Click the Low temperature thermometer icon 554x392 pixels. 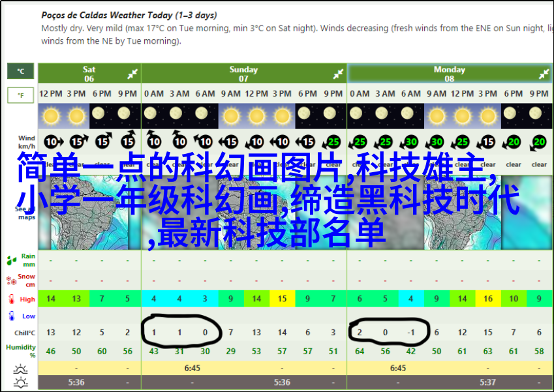[x=11, y=316]
